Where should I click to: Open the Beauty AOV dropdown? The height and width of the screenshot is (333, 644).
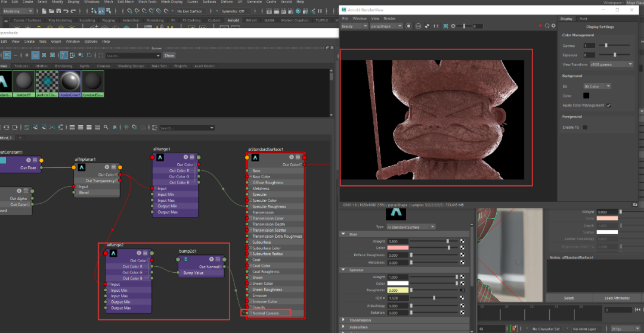(354, 26)
